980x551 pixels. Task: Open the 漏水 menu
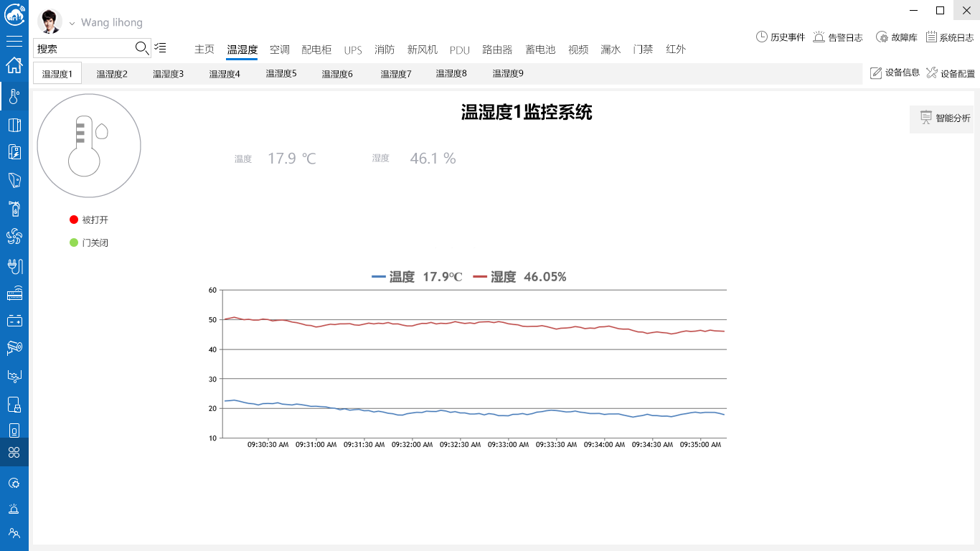tap(611, 50)
